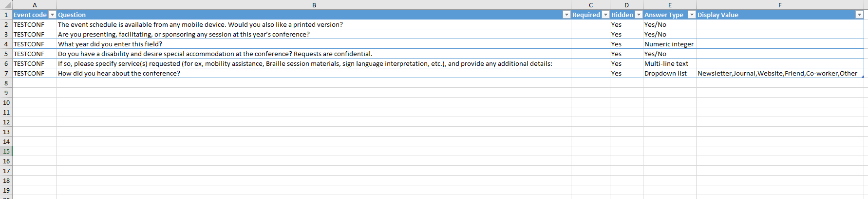This screenshot has width=868, height=199.
Task: Select column D header
Action: [x=626, y=5]
